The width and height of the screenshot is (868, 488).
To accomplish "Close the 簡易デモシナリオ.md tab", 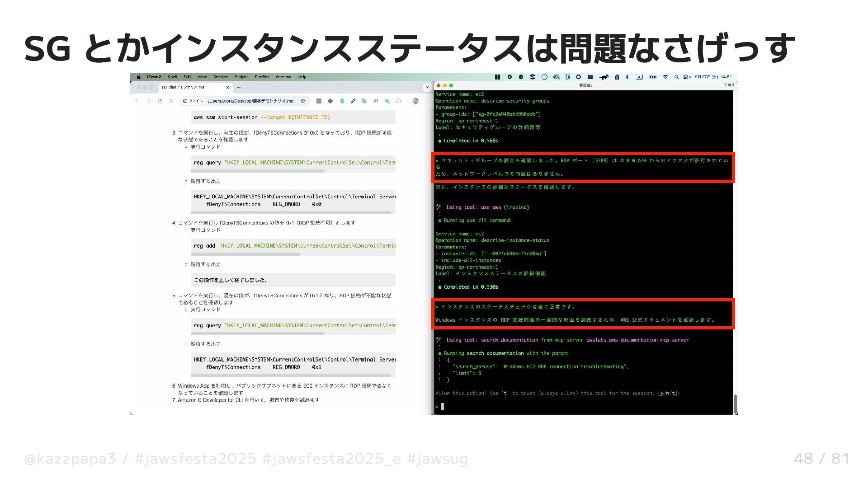I will [227, 87].
